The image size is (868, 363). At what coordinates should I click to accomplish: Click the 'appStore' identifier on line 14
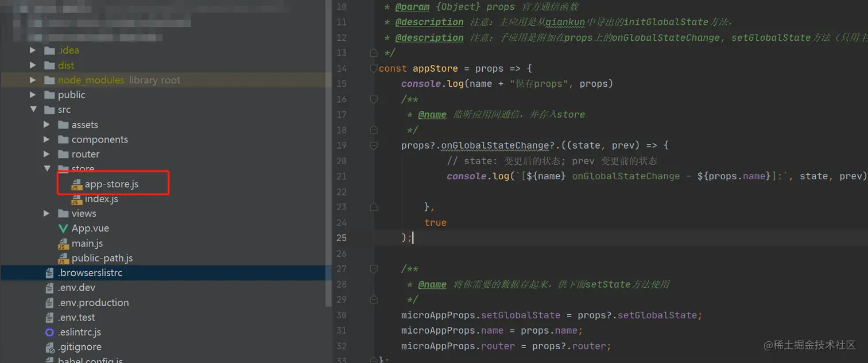coord(435,68)
